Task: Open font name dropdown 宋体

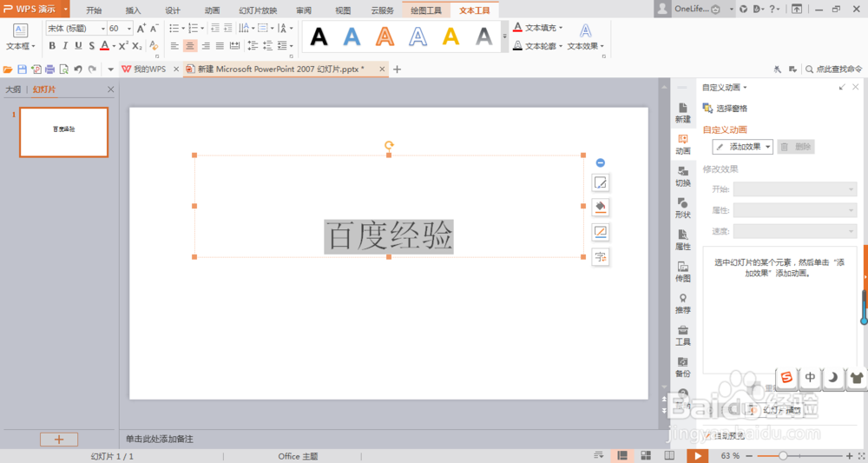Action: click(103, 29)
